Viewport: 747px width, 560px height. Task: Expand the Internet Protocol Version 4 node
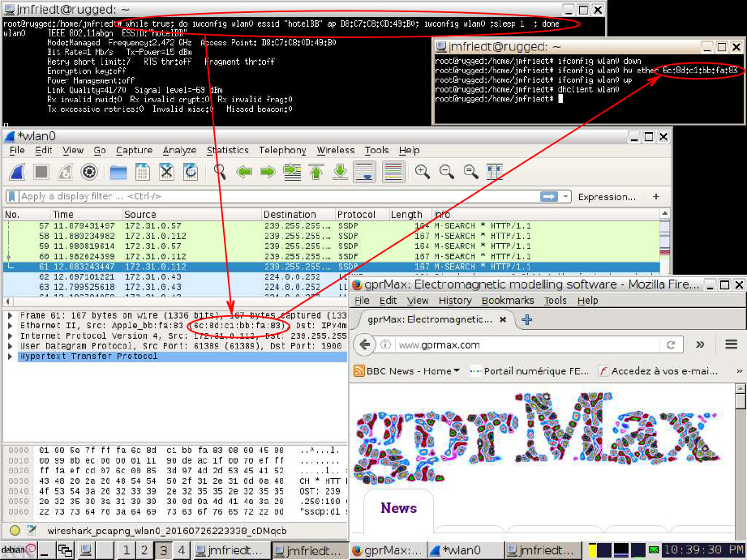[x=10, y=336]
